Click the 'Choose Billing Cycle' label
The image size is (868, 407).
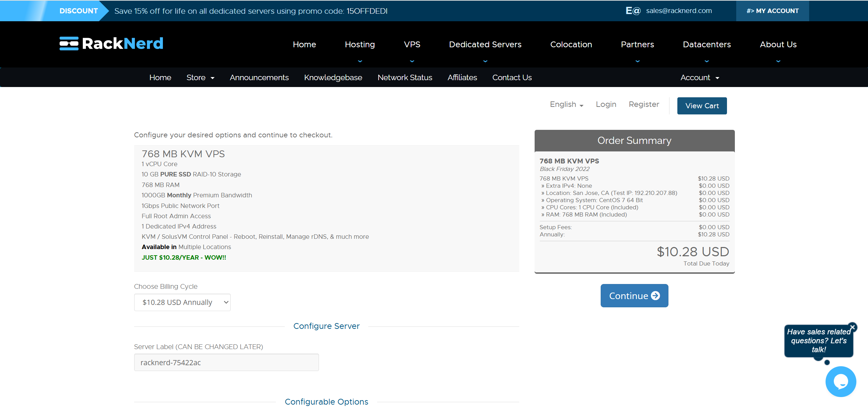[166, 286]
